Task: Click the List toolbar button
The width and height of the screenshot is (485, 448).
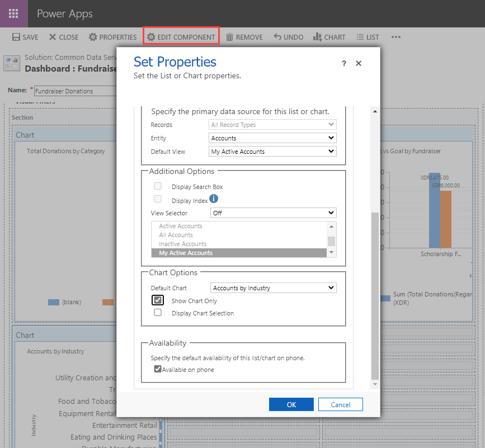Action: click(368, 37)
